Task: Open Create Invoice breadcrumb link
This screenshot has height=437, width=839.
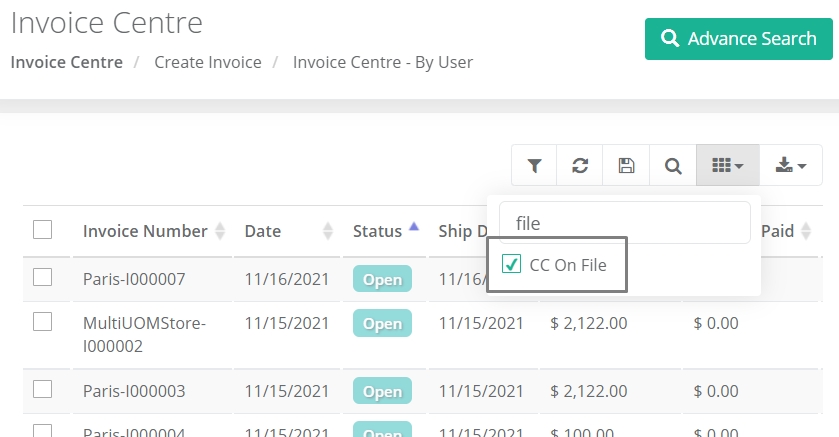Action: pos(208,62)
